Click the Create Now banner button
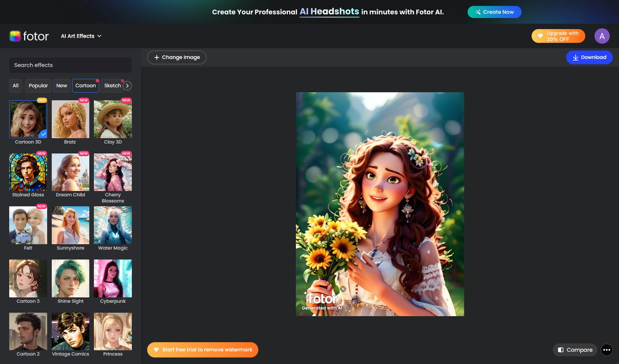The width and height of the screenshot is (619, 364). (x=494, y=12)
